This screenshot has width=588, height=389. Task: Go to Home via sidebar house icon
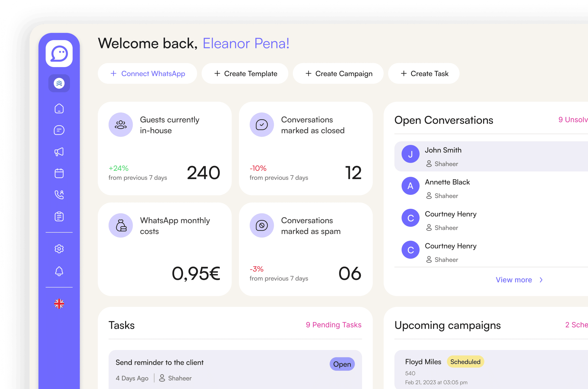[59, 109]
